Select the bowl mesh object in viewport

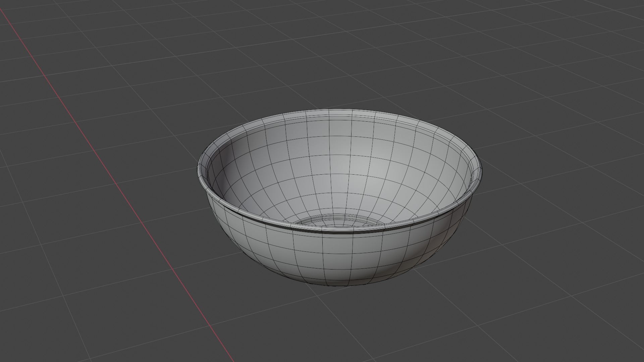pos(339,198)
